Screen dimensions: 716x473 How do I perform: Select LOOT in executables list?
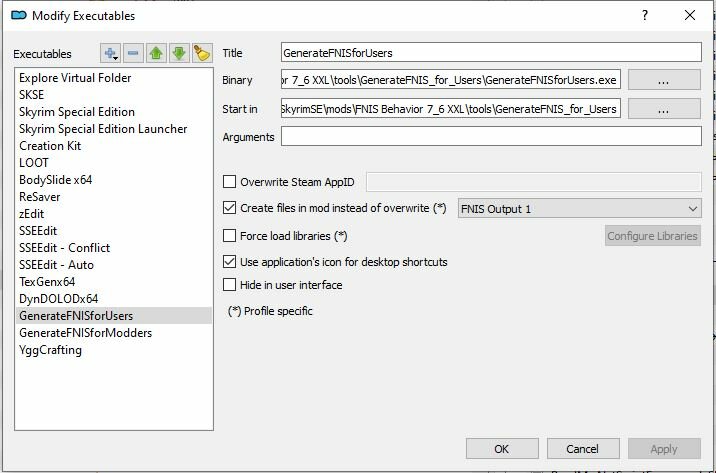[114, 163]
